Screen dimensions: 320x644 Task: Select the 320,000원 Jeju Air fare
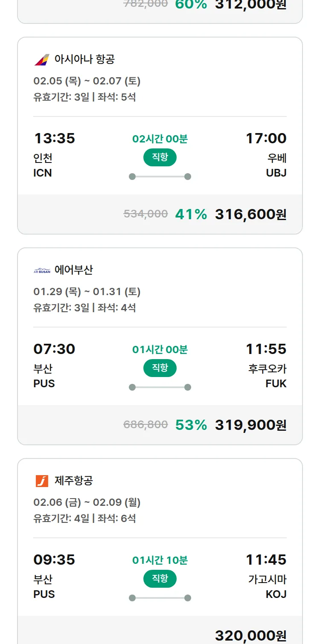(250, 635)
